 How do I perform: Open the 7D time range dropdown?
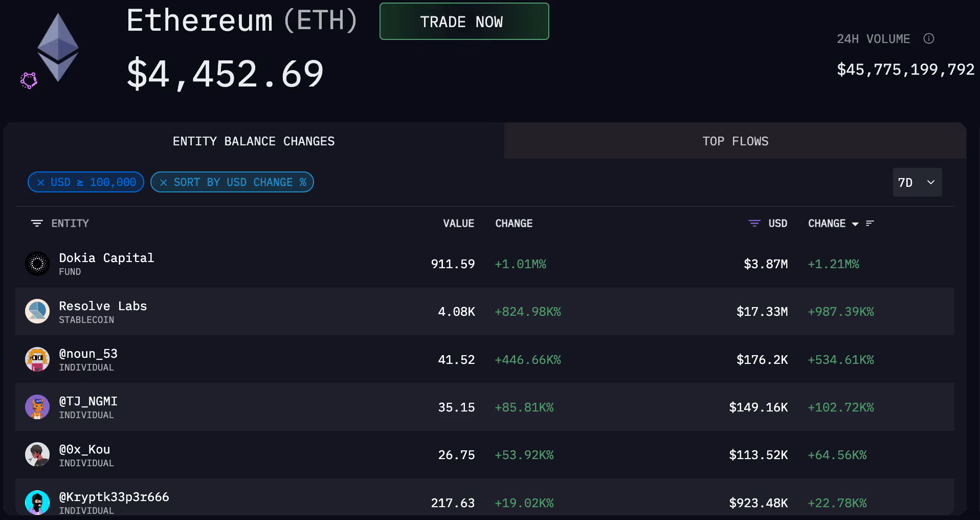917,182
